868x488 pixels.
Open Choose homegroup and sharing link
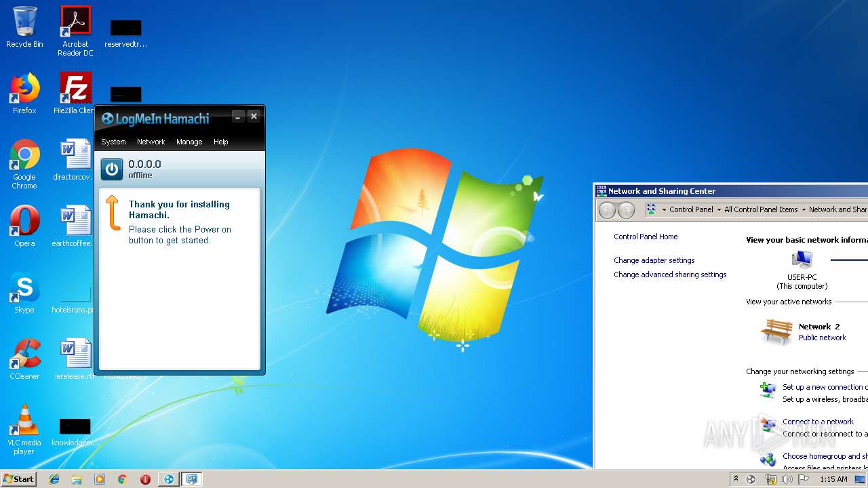825,456
